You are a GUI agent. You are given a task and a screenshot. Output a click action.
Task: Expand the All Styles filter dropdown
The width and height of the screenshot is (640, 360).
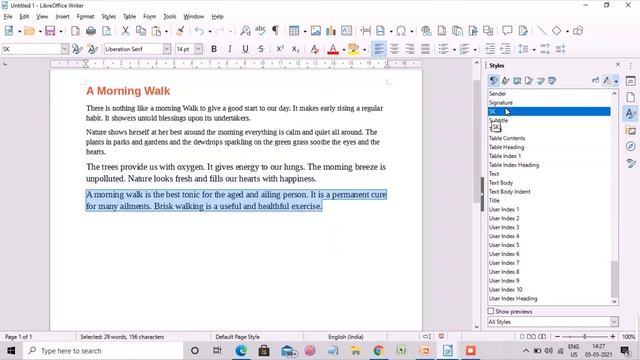(x=614, y=322)
